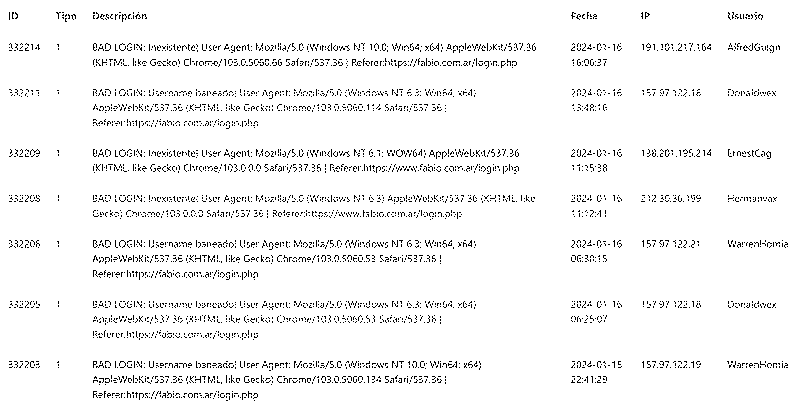800x409 pixels.
Task: Click description of entry 332209
Action: tap(306, 161)
